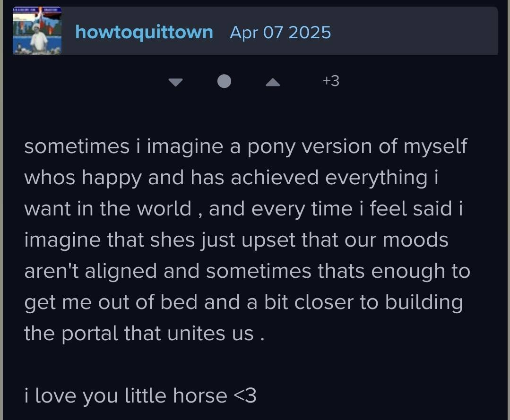Screen dimensions: 510x420
Task: Click the neutral vote circle
Action: (x=224, y=82)
